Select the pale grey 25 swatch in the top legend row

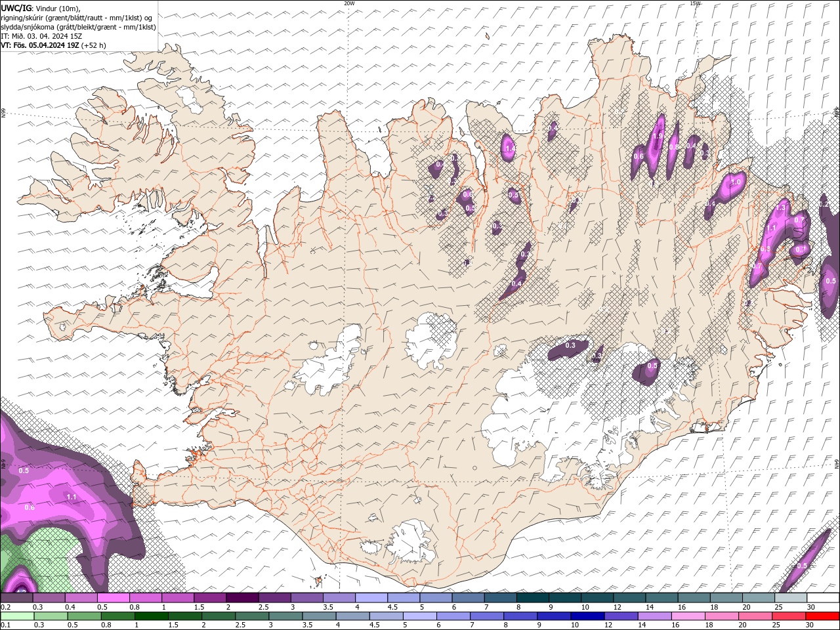tap(791, 598)
